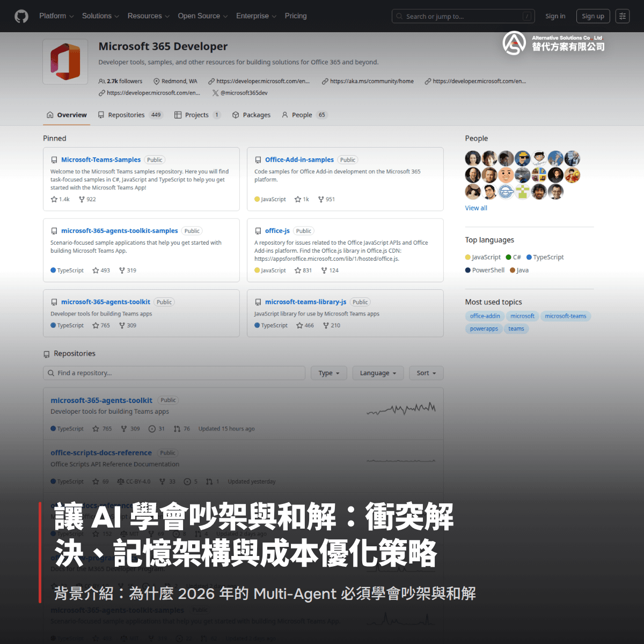Click pull requests count 76 for agents-toolkit

tap(182, 429)
